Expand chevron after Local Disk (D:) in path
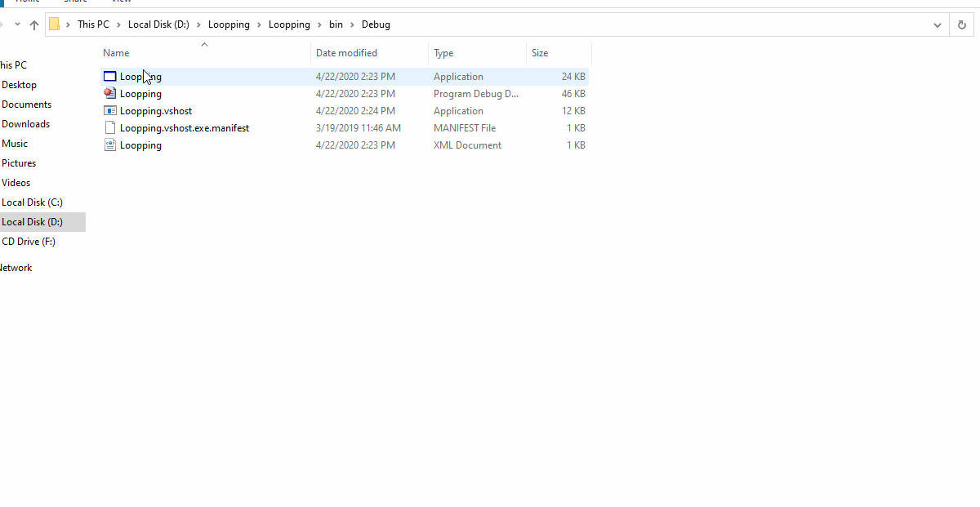The image size is (980, 507). [x=198, y=24]
